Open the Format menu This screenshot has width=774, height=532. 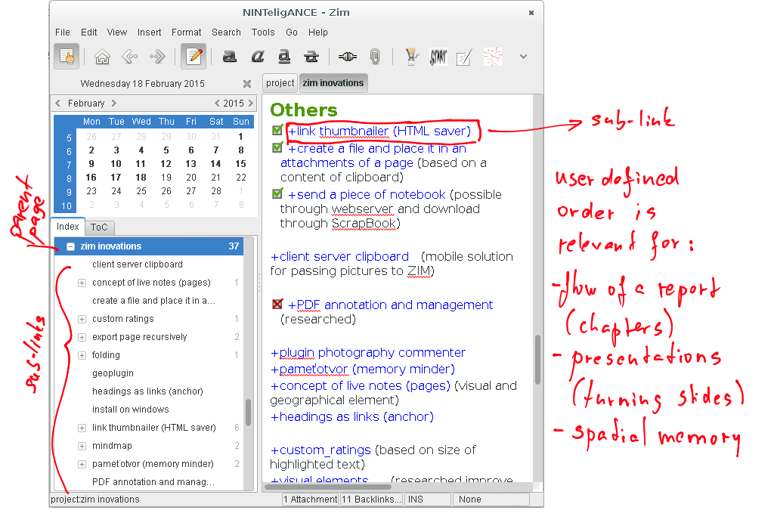[186, 32]
